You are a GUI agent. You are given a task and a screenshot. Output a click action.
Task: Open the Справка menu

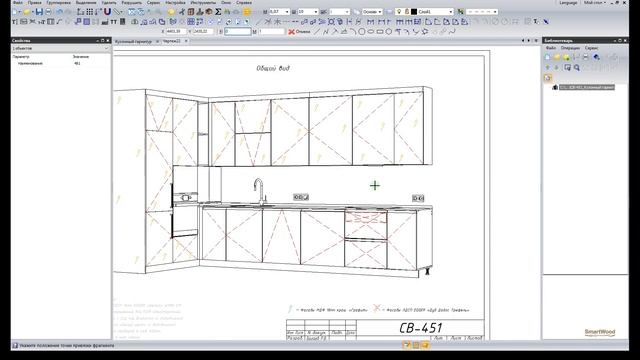[244, 2]
